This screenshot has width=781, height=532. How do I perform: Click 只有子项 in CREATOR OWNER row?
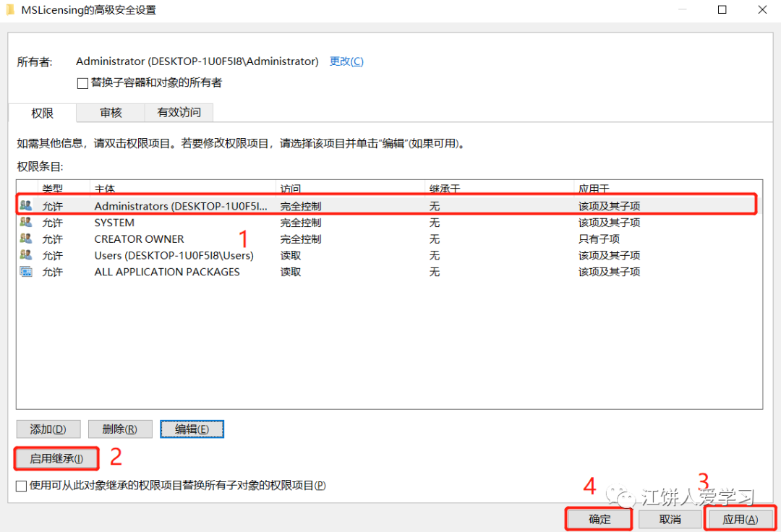pos(599,239)
